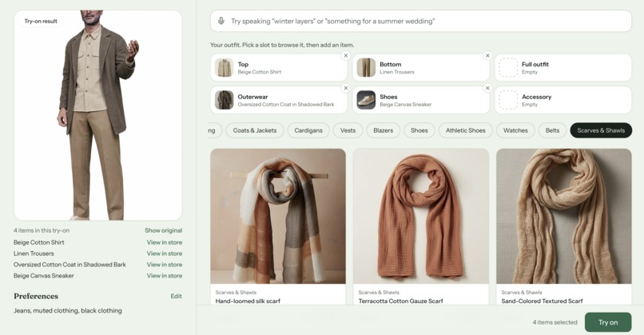Open the Outerwear outfit slot

point(279,100)
